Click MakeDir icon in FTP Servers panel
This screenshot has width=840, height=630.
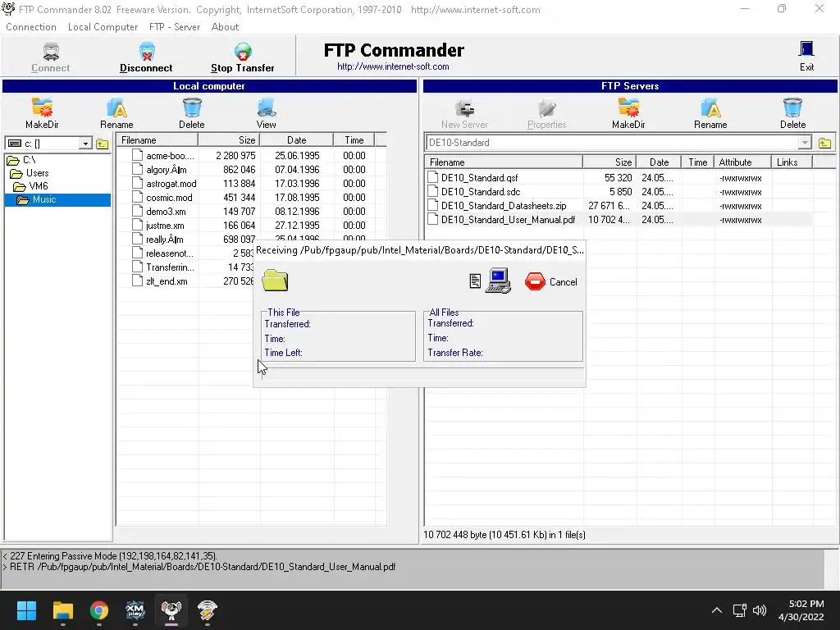[x=628, y=107]
